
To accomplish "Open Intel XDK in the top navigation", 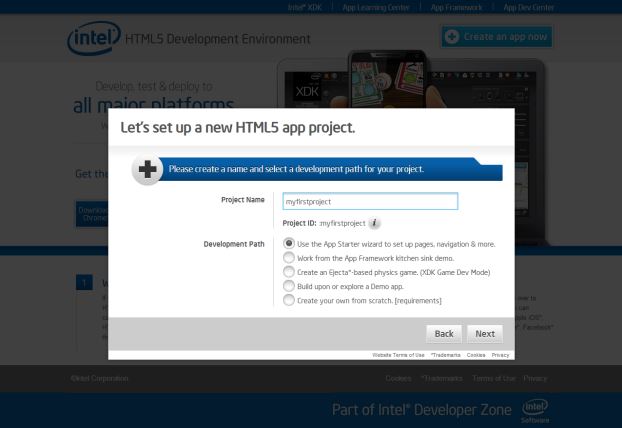I will [305, 7].
